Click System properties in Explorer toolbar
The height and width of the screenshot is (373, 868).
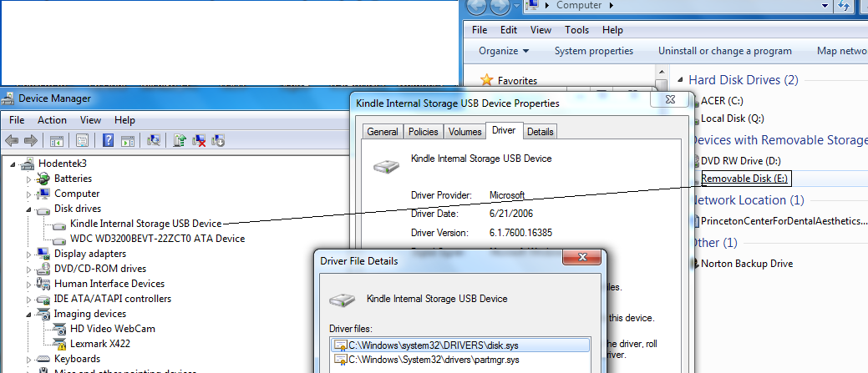tap(593, 51)
